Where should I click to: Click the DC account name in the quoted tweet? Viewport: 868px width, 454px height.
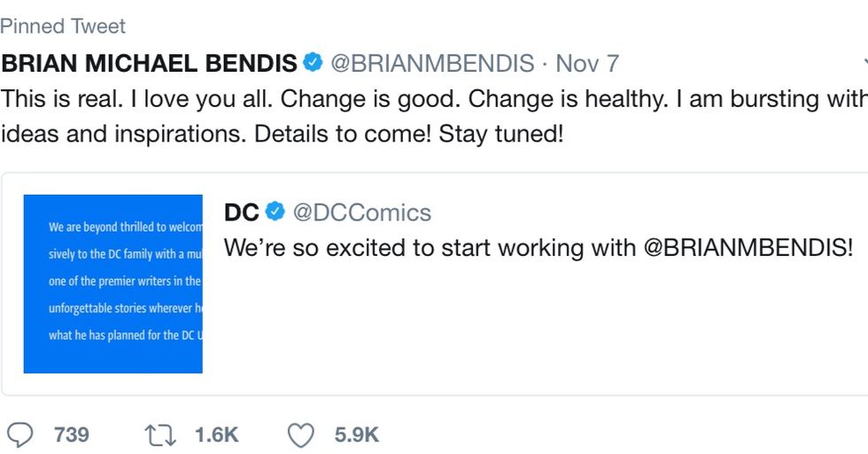tap(242, 212)
